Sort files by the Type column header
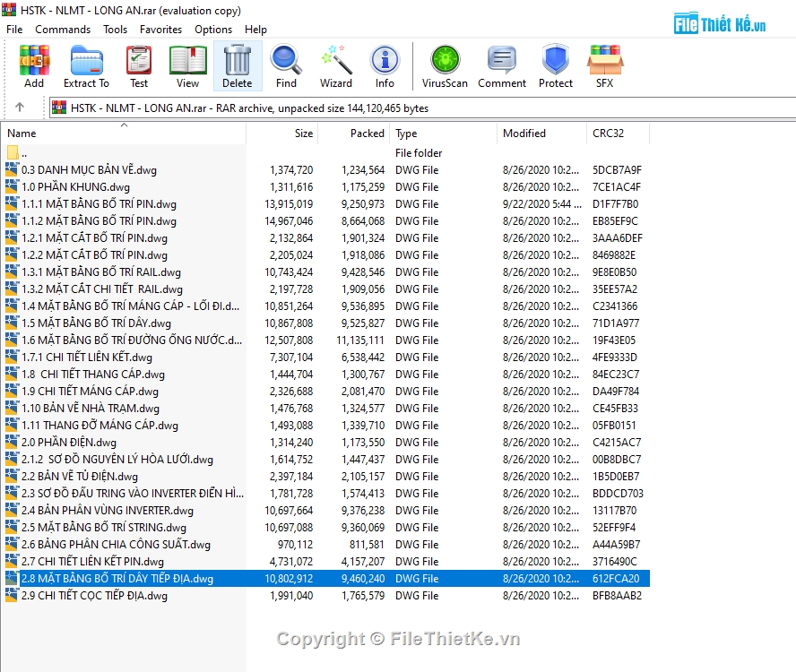Image resolution: width=796 pixels, height=672 pixels. click(443, 133)
